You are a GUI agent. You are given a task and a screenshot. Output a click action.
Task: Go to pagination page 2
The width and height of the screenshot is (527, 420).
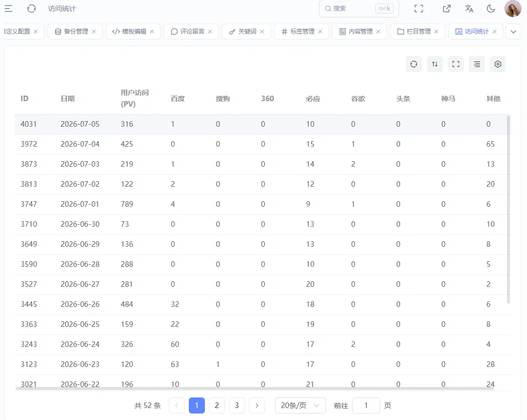[217, 405]
